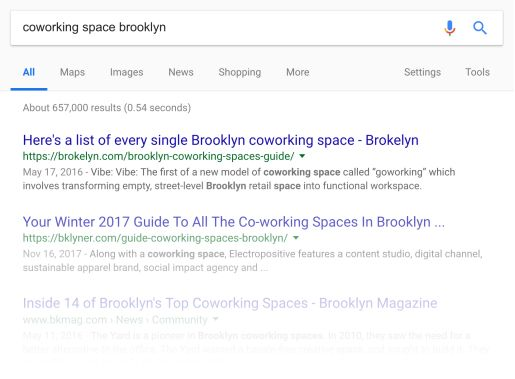The image size is (515, 379).
Task: Open the search Tools option
Action: coord(477,72)
